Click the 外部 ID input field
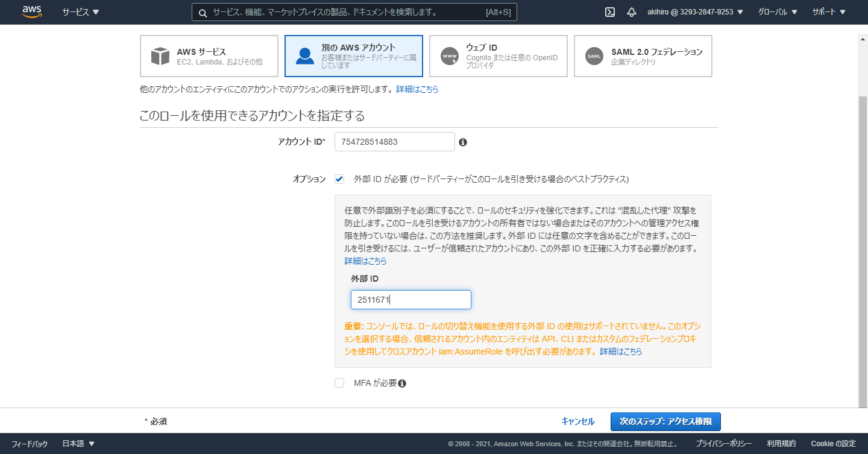 (411, 300)
